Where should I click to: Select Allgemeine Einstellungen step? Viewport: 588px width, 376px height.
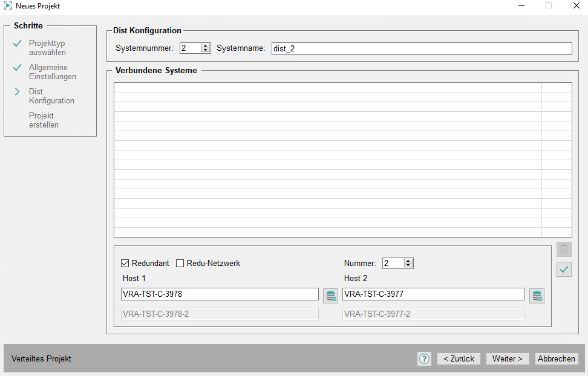click(x=52, y=72)
